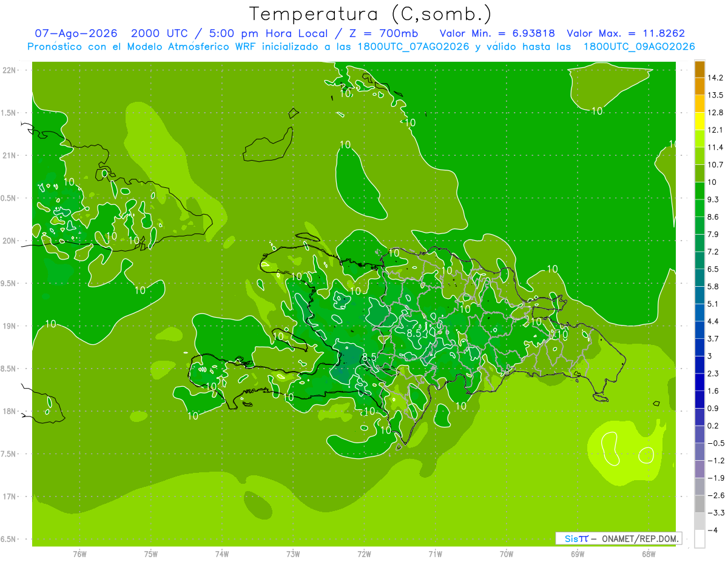Click the '71W' longitude axis label
This screenshot has height=562, width=728.
click(435, 554)
